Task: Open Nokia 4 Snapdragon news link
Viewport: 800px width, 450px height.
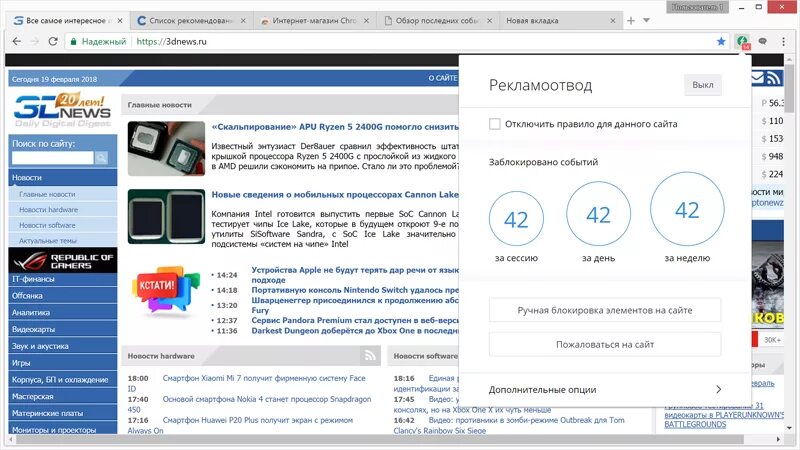Action: 267,399
